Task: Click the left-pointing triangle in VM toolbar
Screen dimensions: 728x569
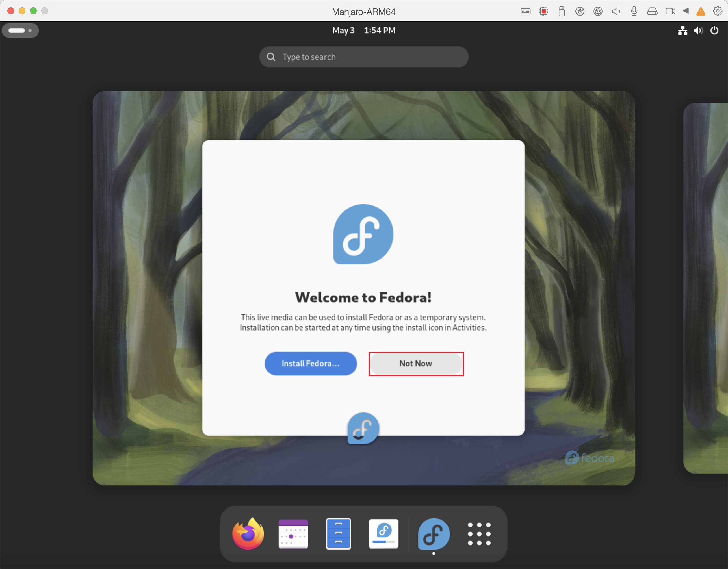Action: pos(686,11)
